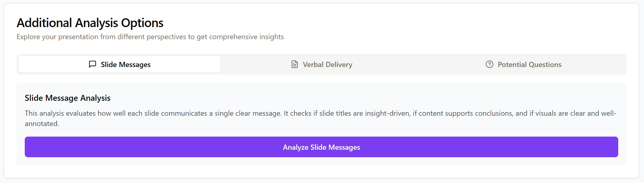Click the purple button's 'Analyze Slide Messages' text

321,147
